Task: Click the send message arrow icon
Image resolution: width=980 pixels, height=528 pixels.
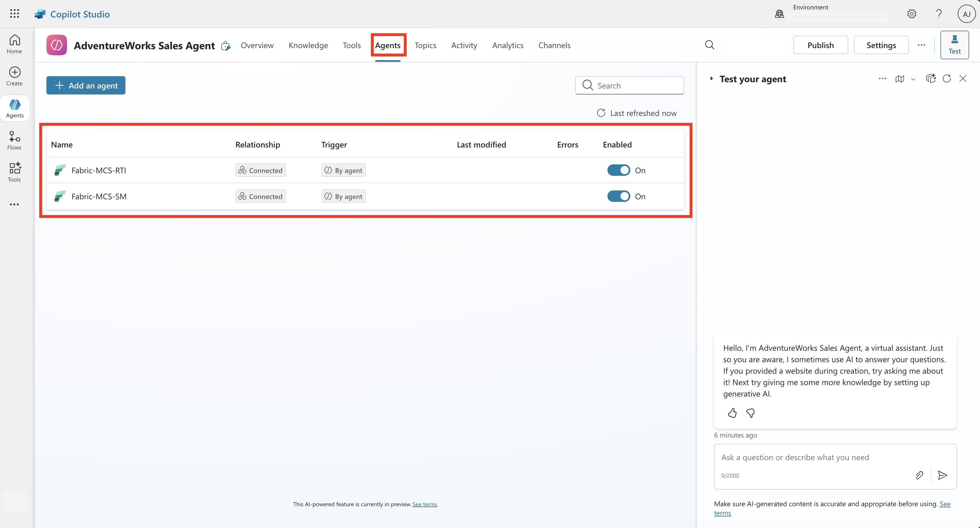Action: [942, 475]
